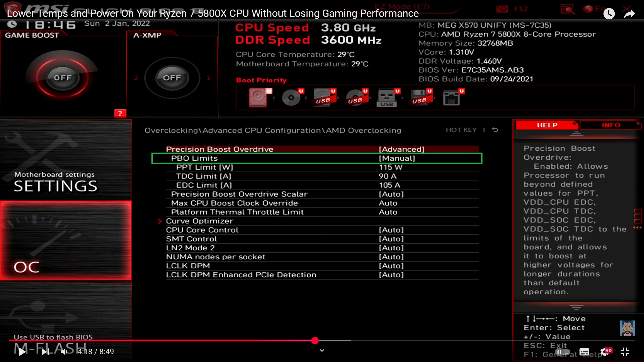Mute the video volume
This screenshot has width=644, height=362.
pos(64,352)
